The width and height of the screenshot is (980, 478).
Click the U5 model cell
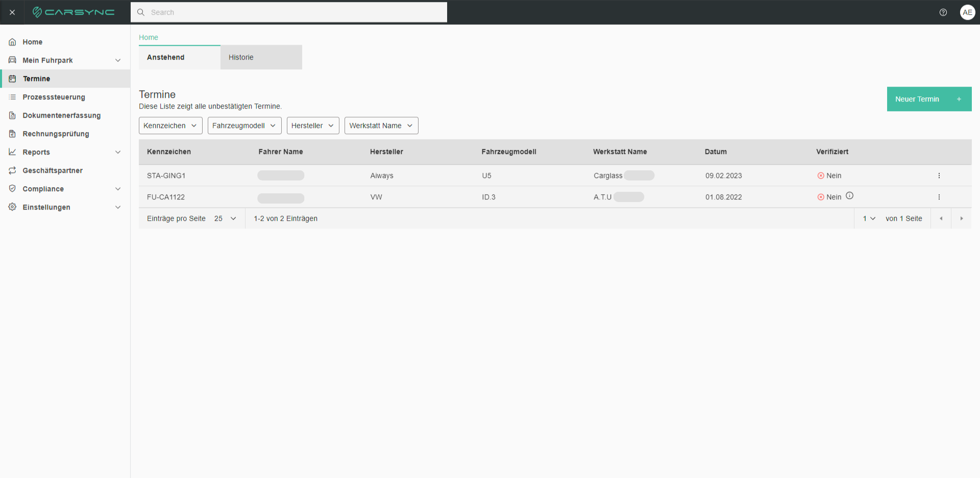pyautogui.click(x=486, y=175)
